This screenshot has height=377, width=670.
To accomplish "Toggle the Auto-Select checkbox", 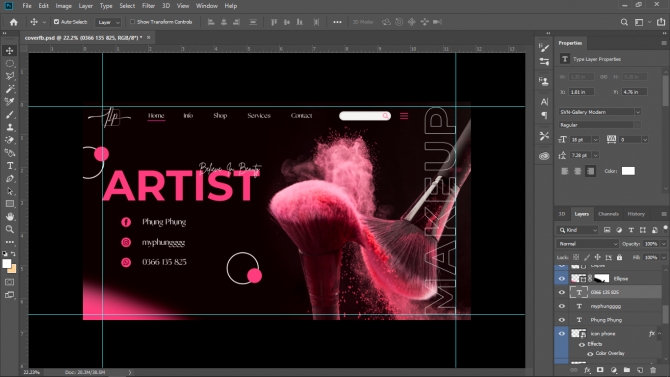I will [x=56, y=22].
